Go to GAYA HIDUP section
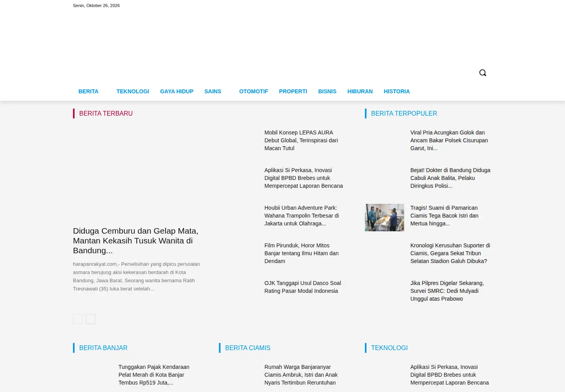 [177, 91]
